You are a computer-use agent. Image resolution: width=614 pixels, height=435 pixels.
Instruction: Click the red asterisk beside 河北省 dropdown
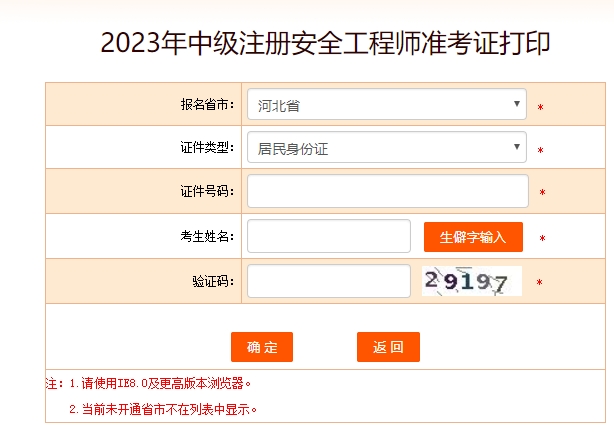pyautogui.click(x=540, y=107)
